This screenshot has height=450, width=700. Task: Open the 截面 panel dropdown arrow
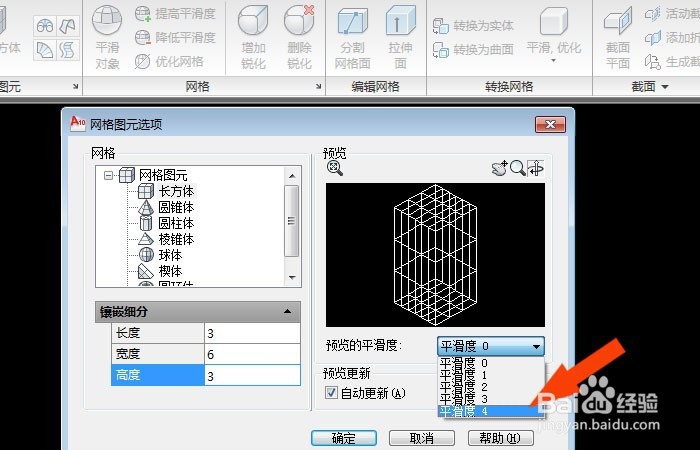point(665,87)
